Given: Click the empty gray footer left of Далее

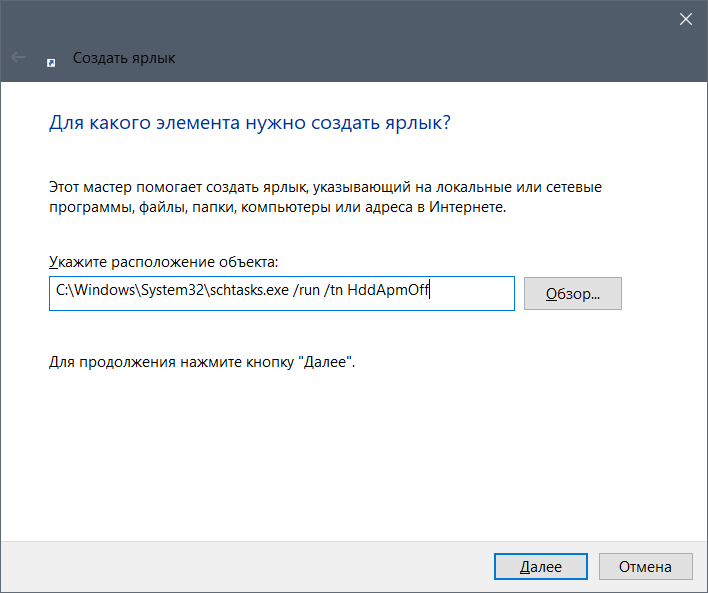Looking at the screenshot, I should 250,566.
